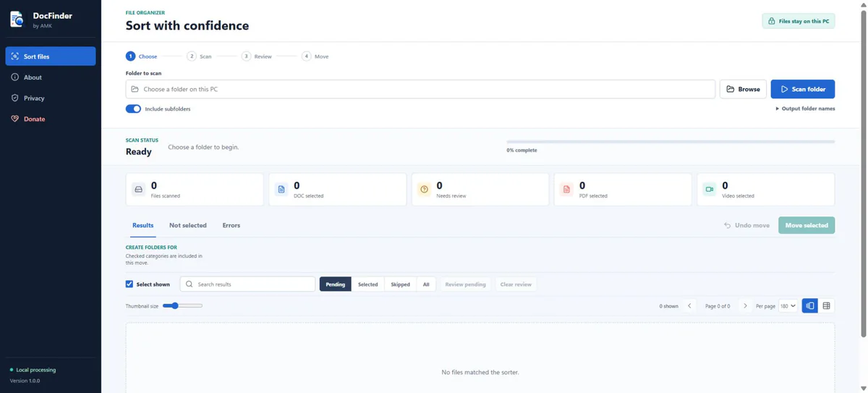Click the folder icon inside the path field
Screen dimensions: 868x393
click(135, 89)
